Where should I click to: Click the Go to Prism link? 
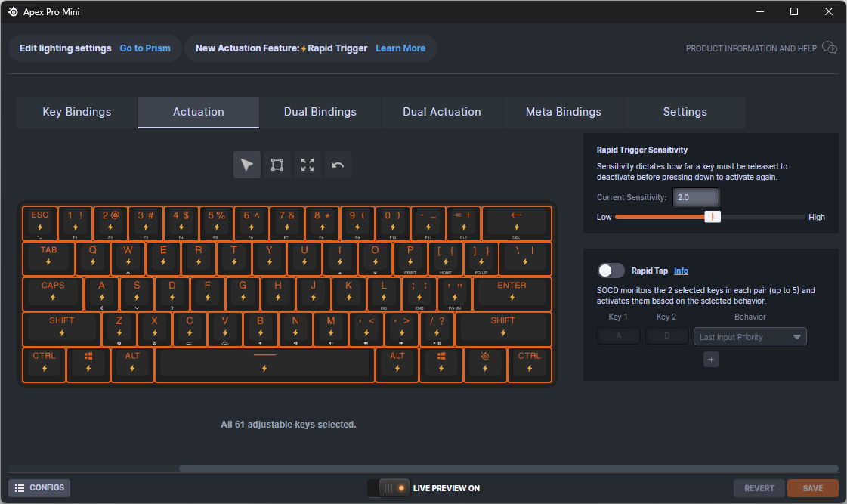click(x=145, y=48)
